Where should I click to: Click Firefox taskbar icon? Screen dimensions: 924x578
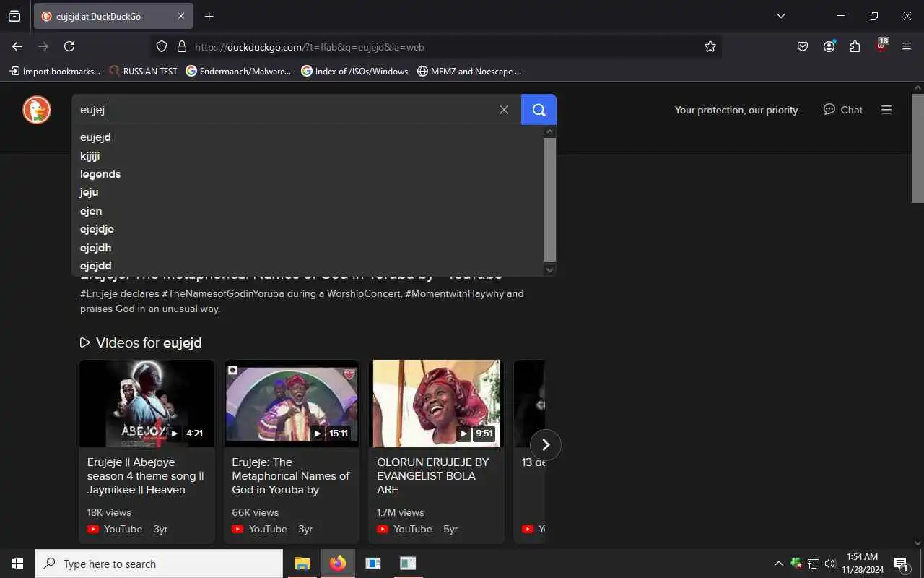tap(337, 564)
